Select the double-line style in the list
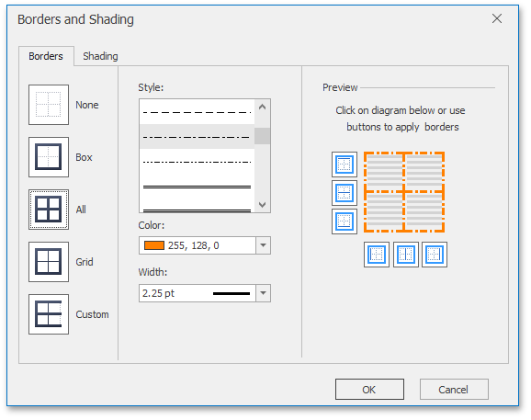The image size is (531, 420). pos(197,187)
